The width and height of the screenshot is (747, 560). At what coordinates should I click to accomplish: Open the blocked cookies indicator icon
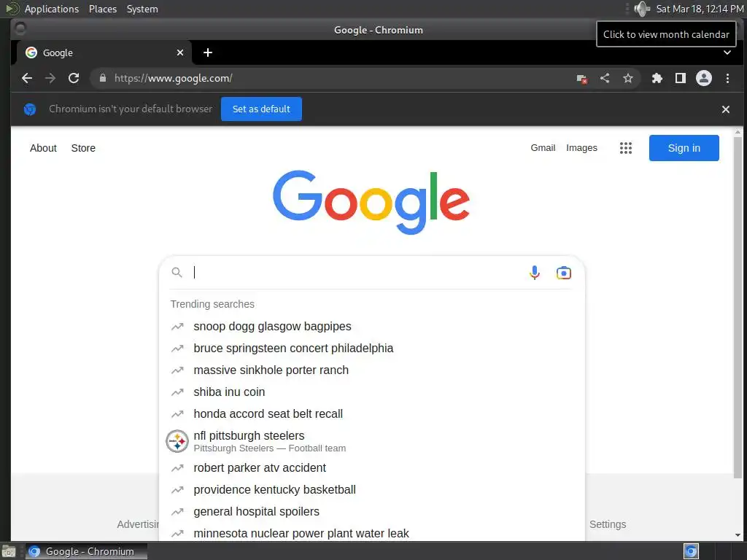click(581, 79)
